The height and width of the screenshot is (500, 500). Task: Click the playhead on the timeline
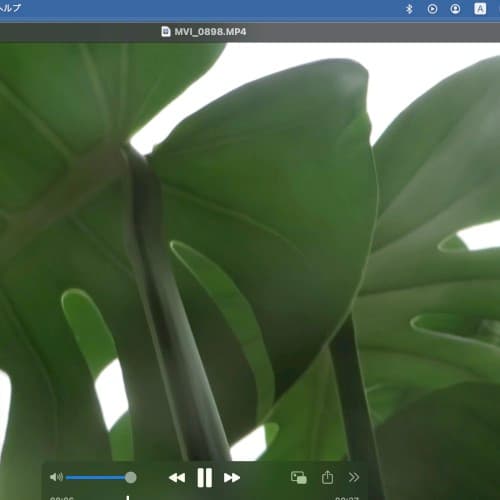point(128,497)
